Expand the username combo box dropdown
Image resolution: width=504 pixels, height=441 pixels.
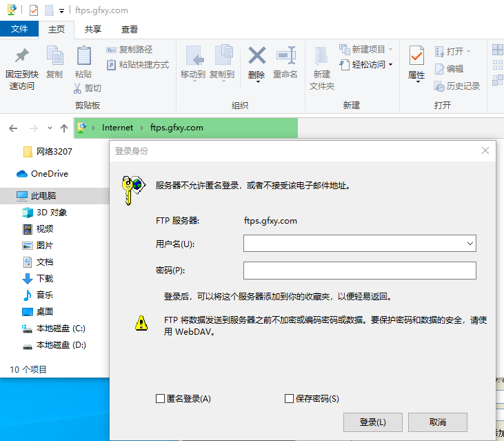(470, 244)
